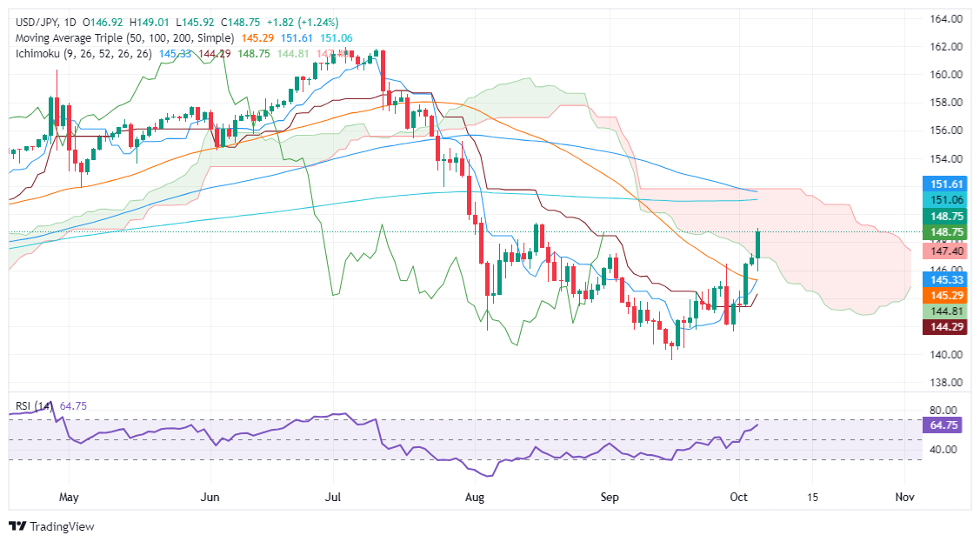The height and width of the screenshot is (542, 980).
Task: Click the May label on time axis
Action: point(70,497)
